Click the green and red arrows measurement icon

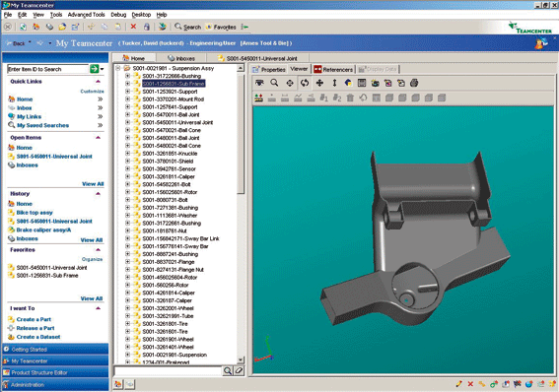(x=259, y=98)
